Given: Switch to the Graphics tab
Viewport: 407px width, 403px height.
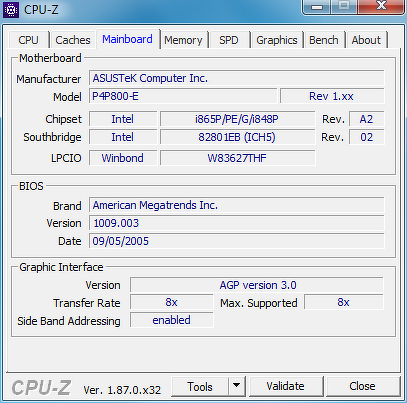Looking at the screenshot, I should coord(277,40).
